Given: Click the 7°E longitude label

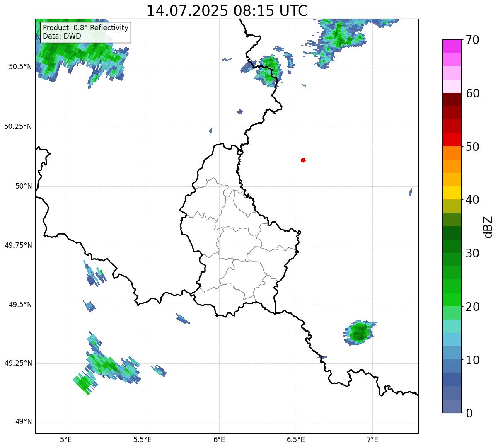Looking at the screenshot, I should click(372, 439).
